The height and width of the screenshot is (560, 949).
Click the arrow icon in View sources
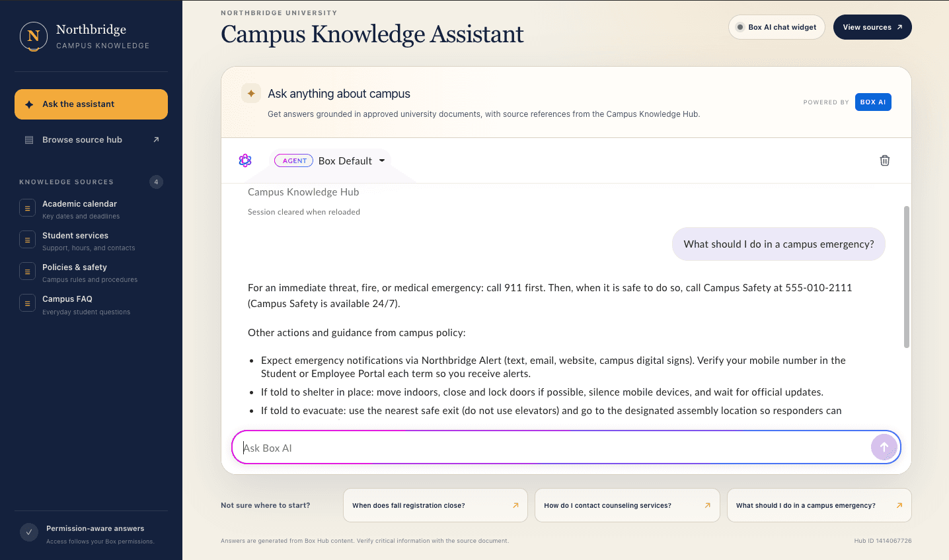[899, 27]
